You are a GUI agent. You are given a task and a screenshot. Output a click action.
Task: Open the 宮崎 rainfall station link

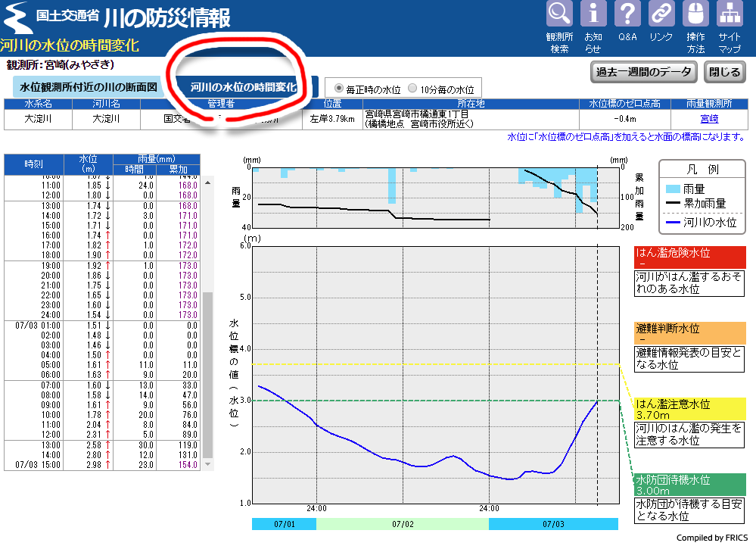709,118
